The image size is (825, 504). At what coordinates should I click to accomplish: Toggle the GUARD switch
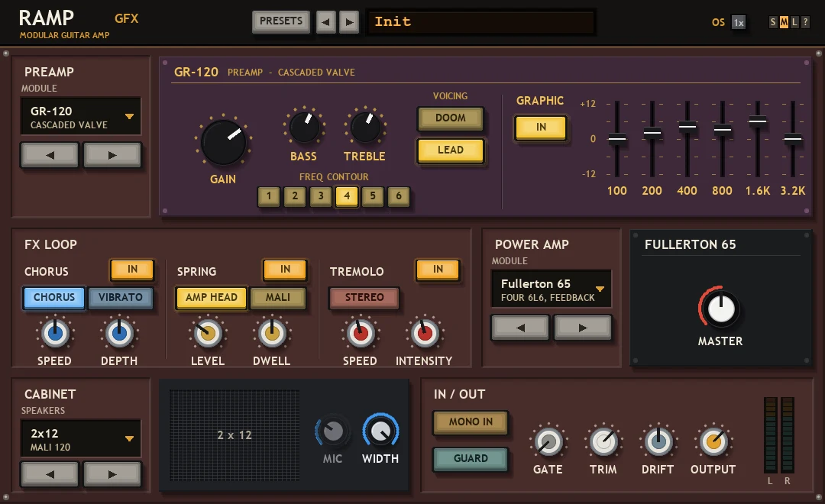(x=471, y=459)
